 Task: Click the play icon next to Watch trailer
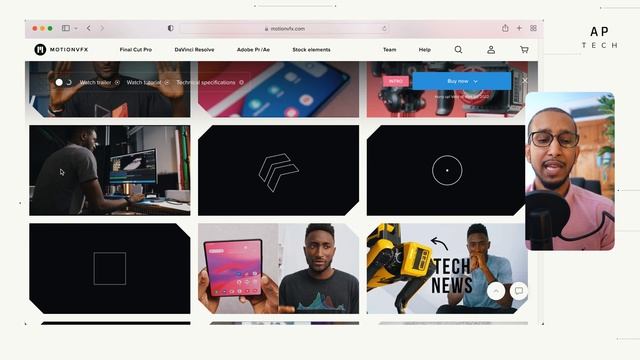tap(117, 82)
